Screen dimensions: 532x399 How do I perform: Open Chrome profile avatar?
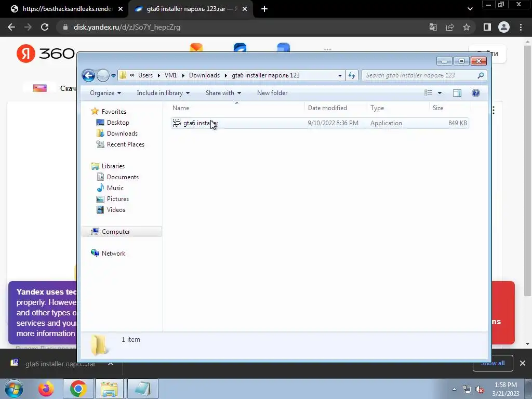[x=504, y=27]
